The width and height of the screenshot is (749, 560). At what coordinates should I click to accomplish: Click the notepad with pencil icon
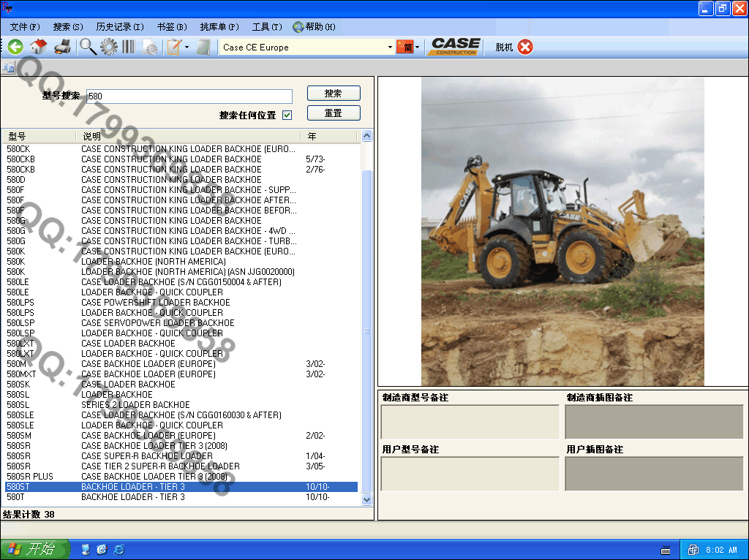(x=174, y=47)
